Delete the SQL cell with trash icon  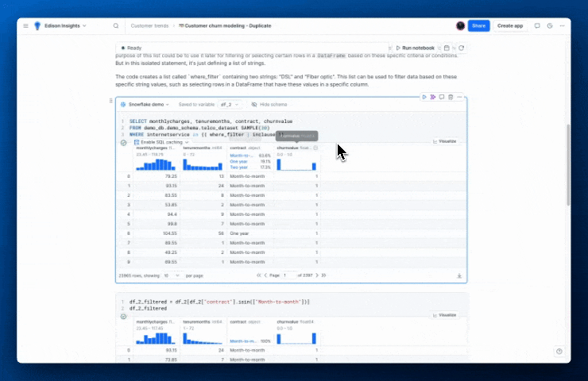(451, 97)
